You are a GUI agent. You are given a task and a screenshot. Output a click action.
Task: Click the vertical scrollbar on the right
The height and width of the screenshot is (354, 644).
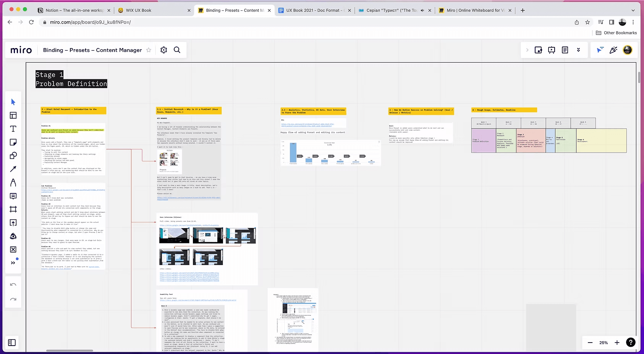(639, 77)
